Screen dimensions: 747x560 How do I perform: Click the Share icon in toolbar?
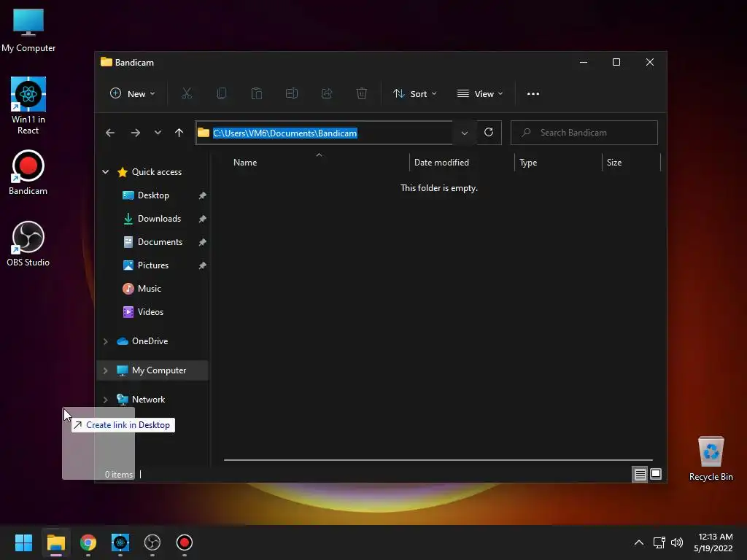(327, 93)
